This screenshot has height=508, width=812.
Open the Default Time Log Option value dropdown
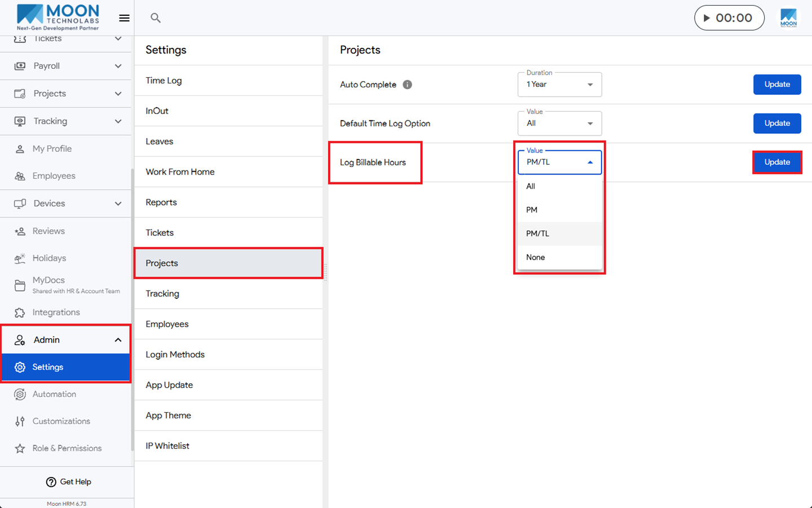[559, 124]
